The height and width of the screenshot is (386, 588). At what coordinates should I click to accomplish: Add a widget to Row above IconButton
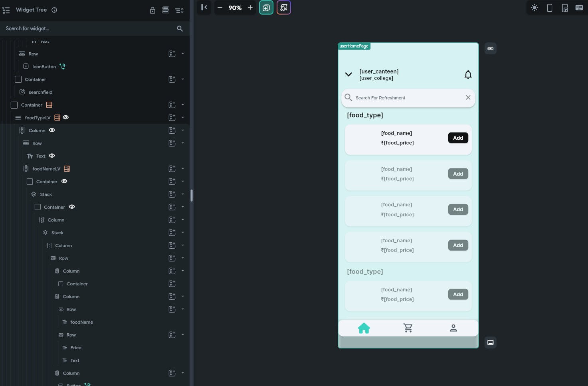[172, 53]
